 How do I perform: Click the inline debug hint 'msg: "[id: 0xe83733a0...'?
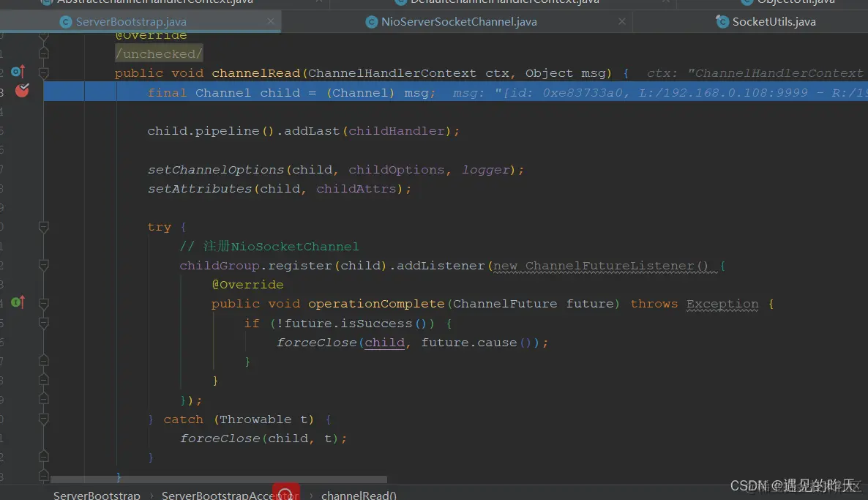(x=660, y=93)
